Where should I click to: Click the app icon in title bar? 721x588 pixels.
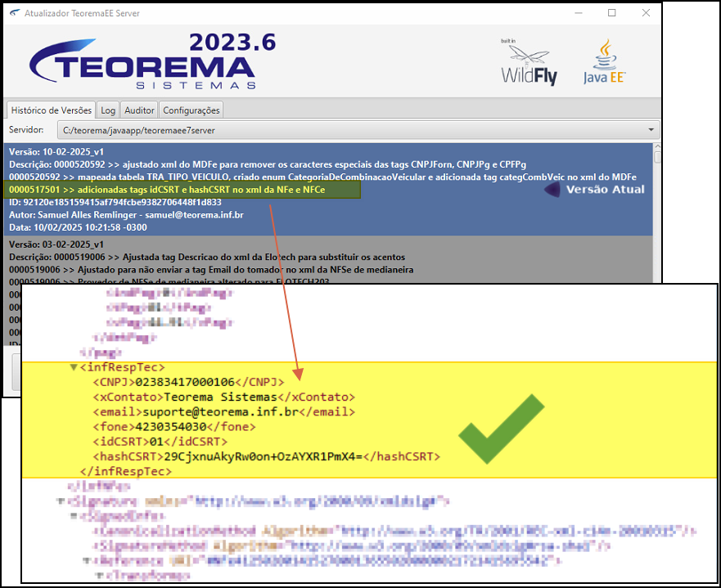(15, 13)
